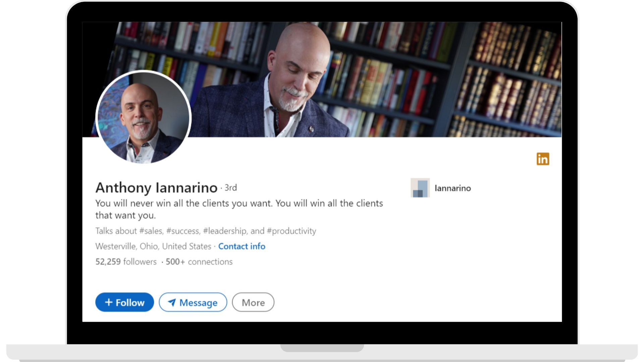The height and width of the screenshot is (362, 644).
Task: Click the Westerville, Ohio location text
Action: (x=152, y=246)
